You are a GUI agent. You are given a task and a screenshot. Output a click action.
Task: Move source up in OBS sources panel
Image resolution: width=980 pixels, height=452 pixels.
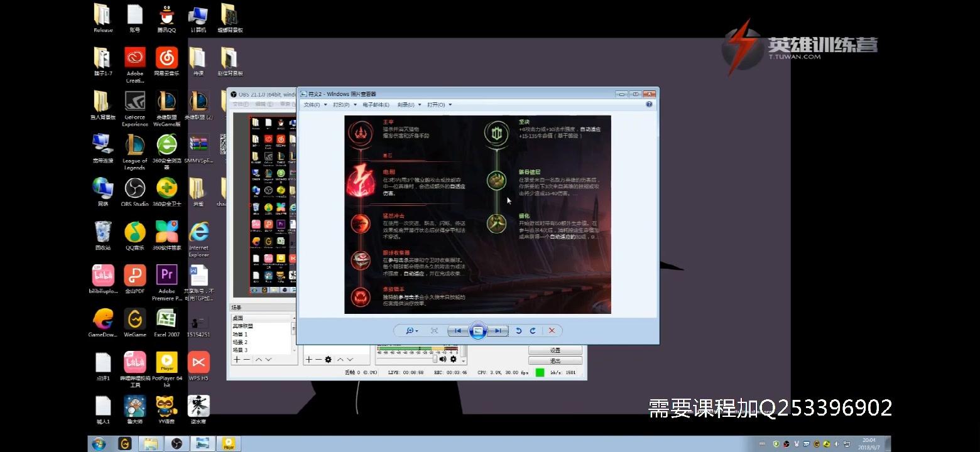[x=340, y=360]
